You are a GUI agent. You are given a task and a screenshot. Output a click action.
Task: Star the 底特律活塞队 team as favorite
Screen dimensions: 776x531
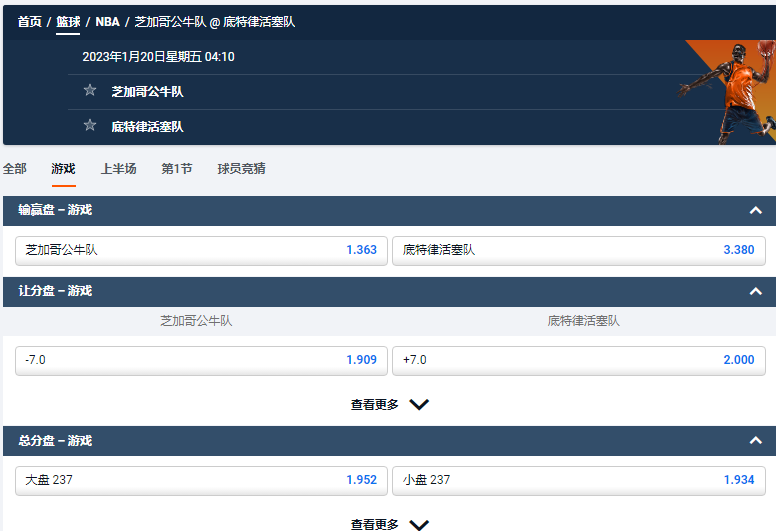[x=90, y=126]
